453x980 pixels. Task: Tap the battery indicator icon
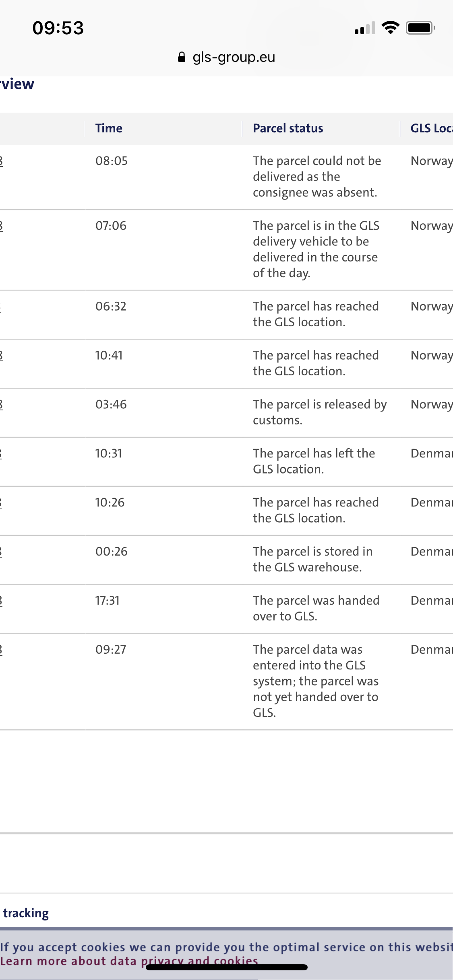pos(420,28)
